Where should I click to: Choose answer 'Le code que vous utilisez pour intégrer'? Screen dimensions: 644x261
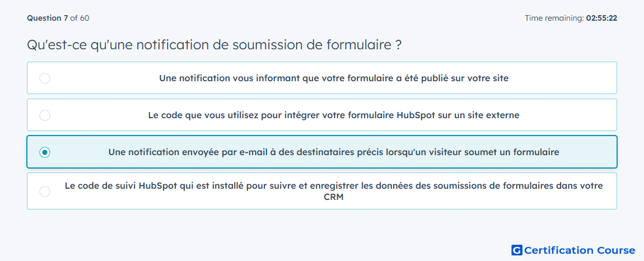click(322, 115)
